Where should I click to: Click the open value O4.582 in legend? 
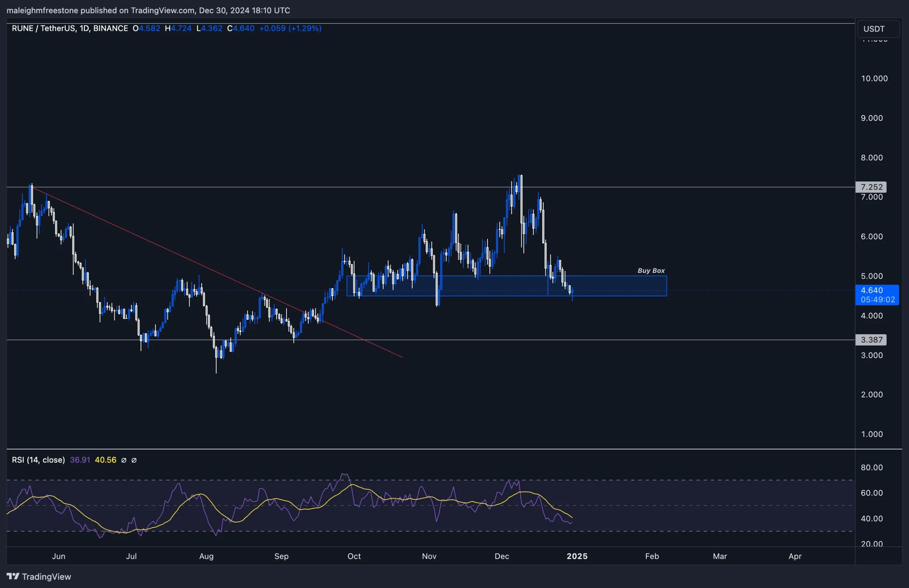click(147, 28)
